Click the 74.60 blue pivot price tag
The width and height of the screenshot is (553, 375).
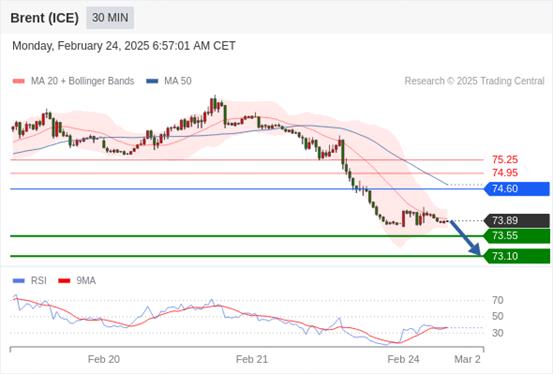pos(517,189)
